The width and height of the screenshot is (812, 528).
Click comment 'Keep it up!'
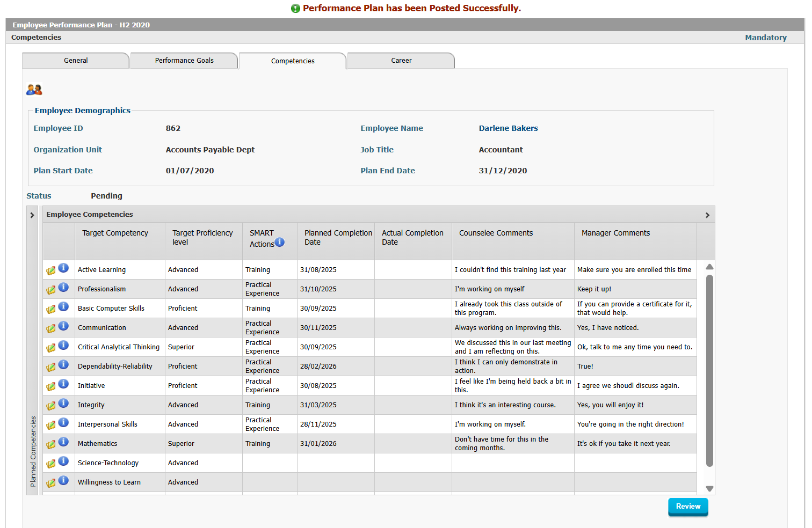click(594, 289)
